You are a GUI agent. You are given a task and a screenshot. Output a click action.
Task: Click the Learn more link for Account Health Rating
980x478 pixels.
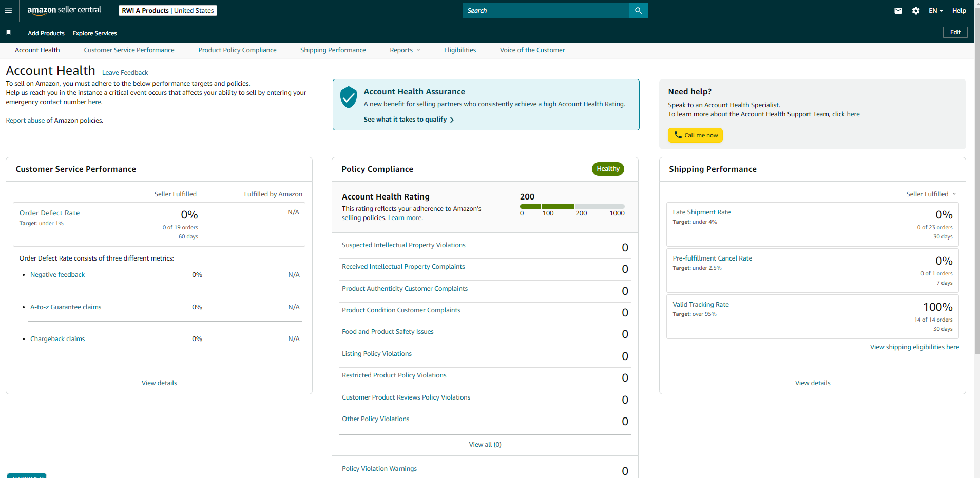coord(405,218)
